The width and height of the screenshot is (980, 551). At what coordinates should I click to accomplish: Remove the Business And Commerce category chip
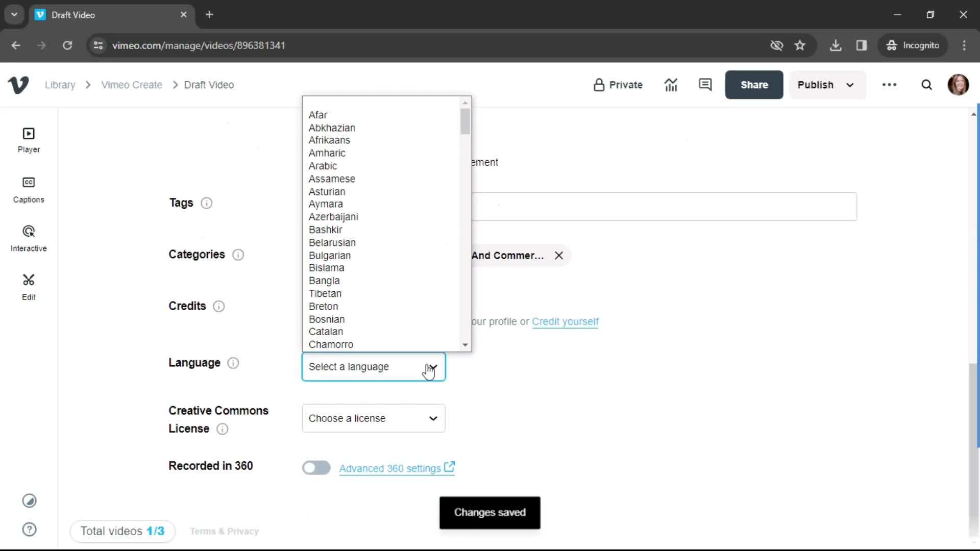click(559, 256)
